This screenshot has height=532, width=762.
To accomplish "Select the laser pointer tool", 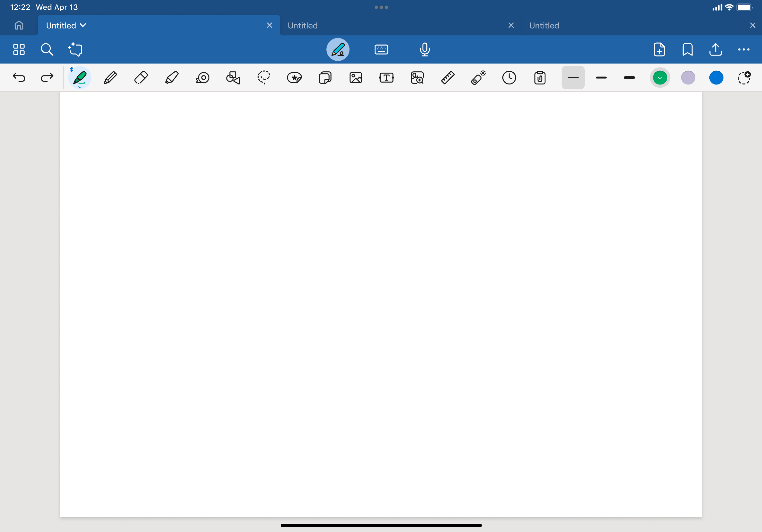I will point(479,78).
